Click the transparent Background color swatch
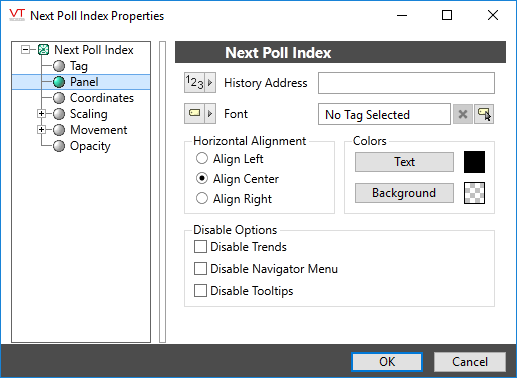 pyautogui.click(x=474, y=193)
